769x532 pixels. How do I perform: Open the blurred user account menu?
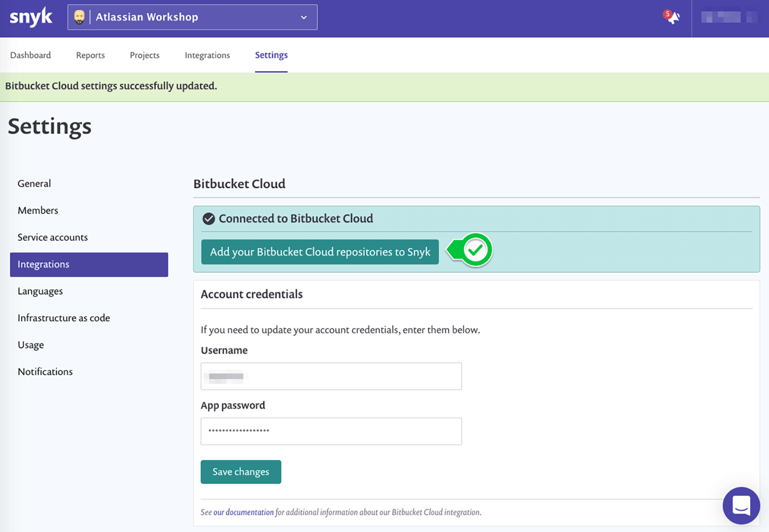tap(729, 17)
